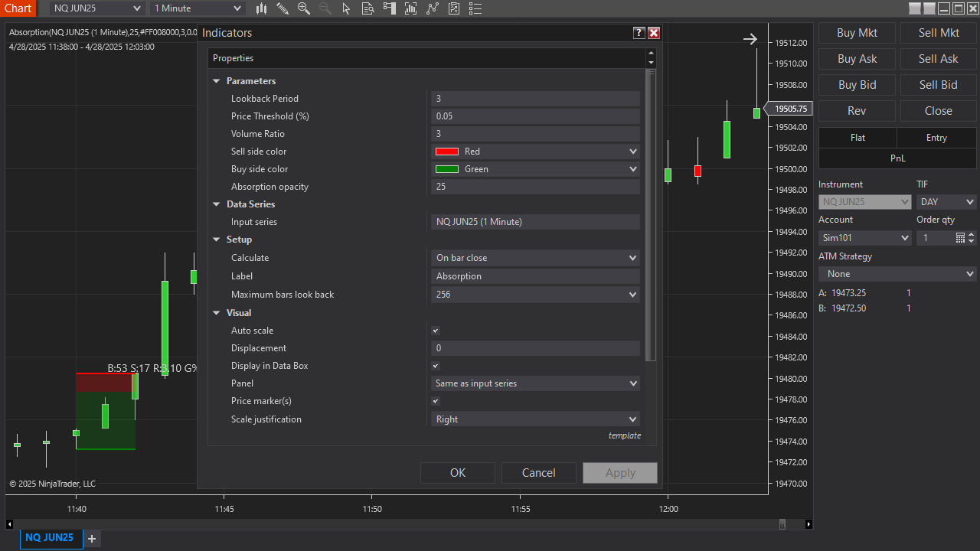This screenshot has width=980, height=551.
Task: Open the Strategies line-graph icon
Action: tap(433, 8)
